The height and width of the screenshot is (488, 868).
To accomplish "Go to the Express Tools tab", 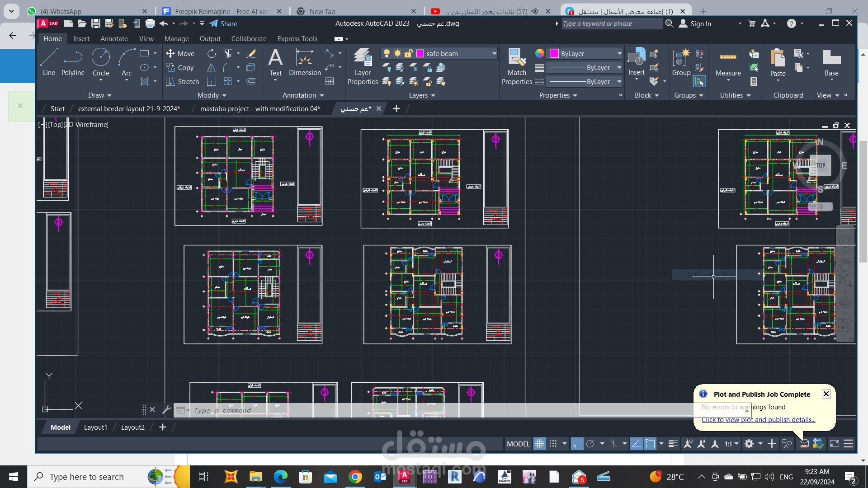I will tap(297, 38).
